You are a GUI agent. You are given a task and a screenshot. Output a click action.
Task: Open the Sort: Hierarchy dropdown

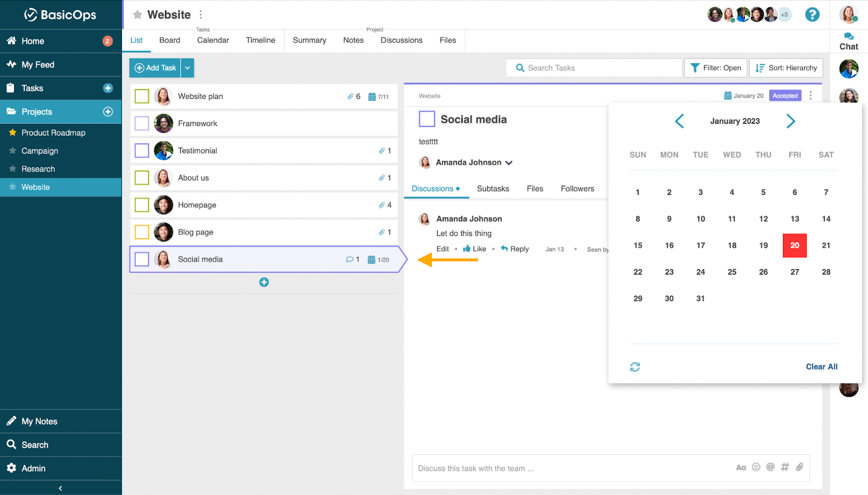786,68
